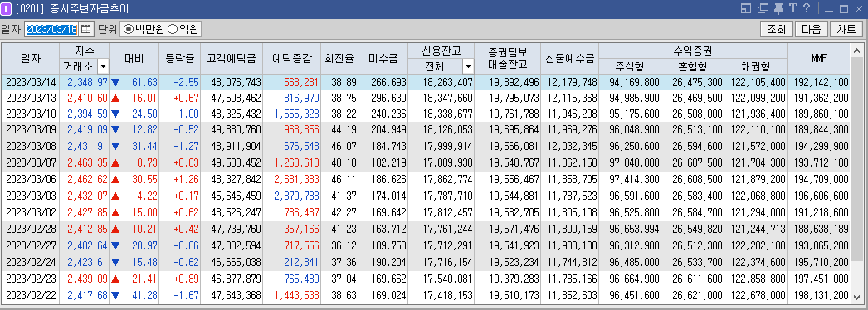868x310 pixels.
Task: Click the 다음 button
Action: pos(812,29)
